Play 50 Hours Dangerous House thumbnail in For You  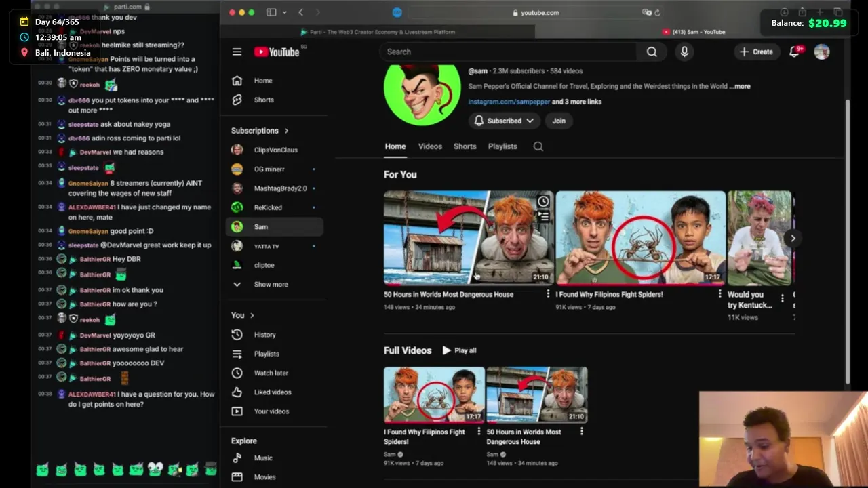click(469, 238)
